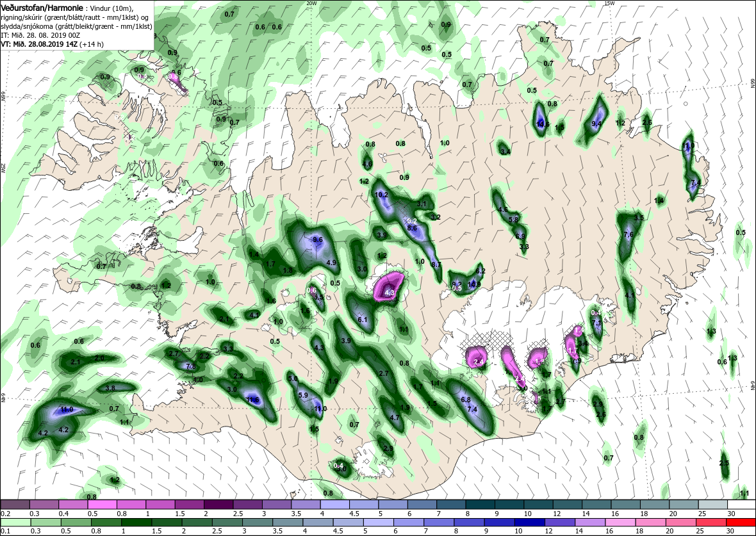Click the '14.6' precipitation value
756x536 pixels.
click(543, 124)
